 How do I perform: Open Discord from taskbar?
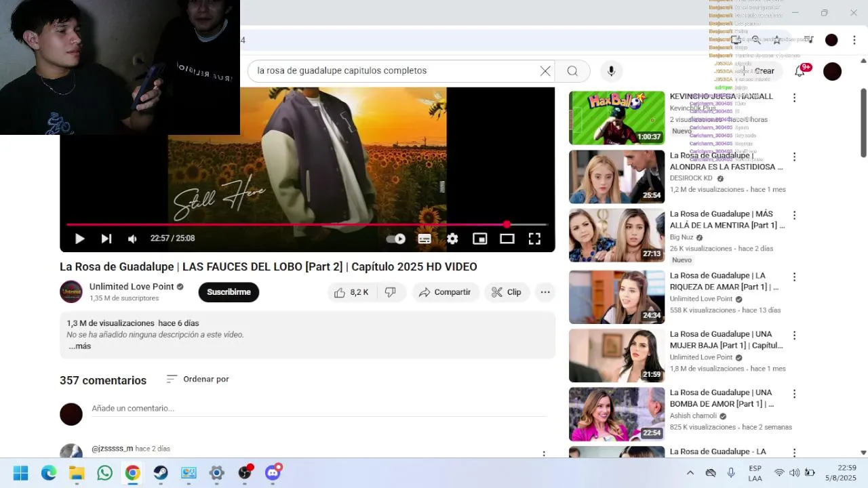tap(273, 473)
